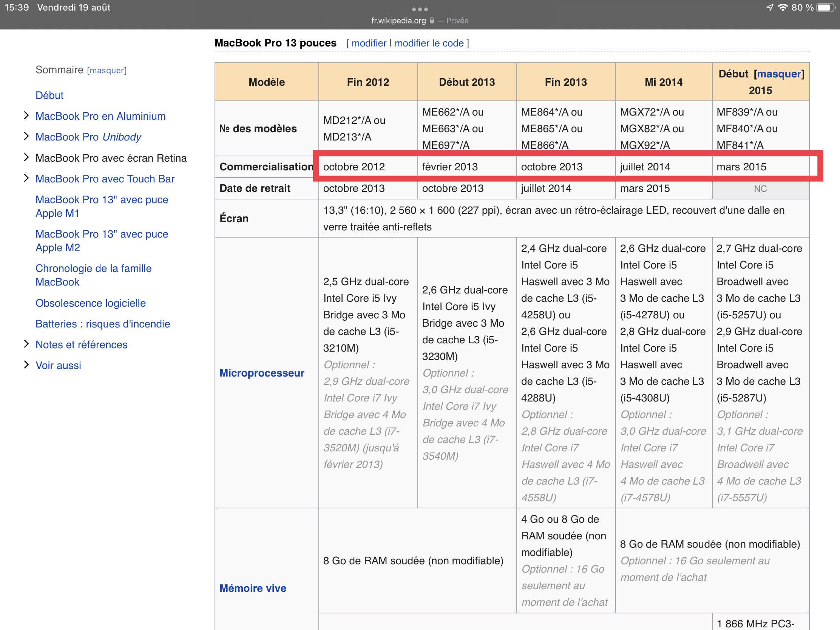The width and height of the screenshot is (840, 630).
Task: Expand MacBook Pro en Aluminium section chevron
Action: (26, 116)
